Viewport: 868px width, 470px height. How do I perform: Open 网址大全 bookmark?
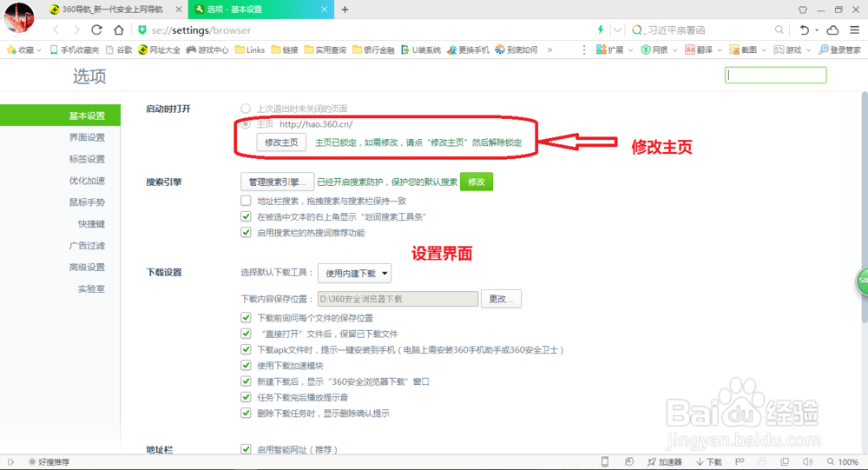tap(160, 50)
